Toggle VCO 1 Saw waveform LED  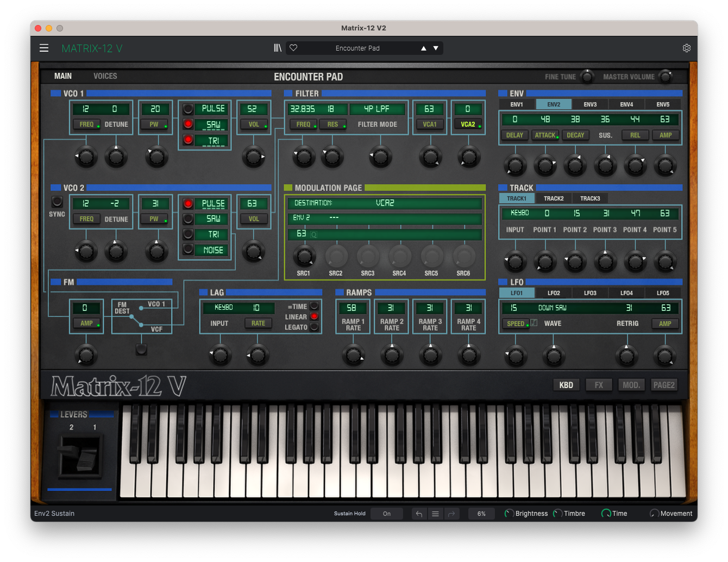tap(188, 124)
